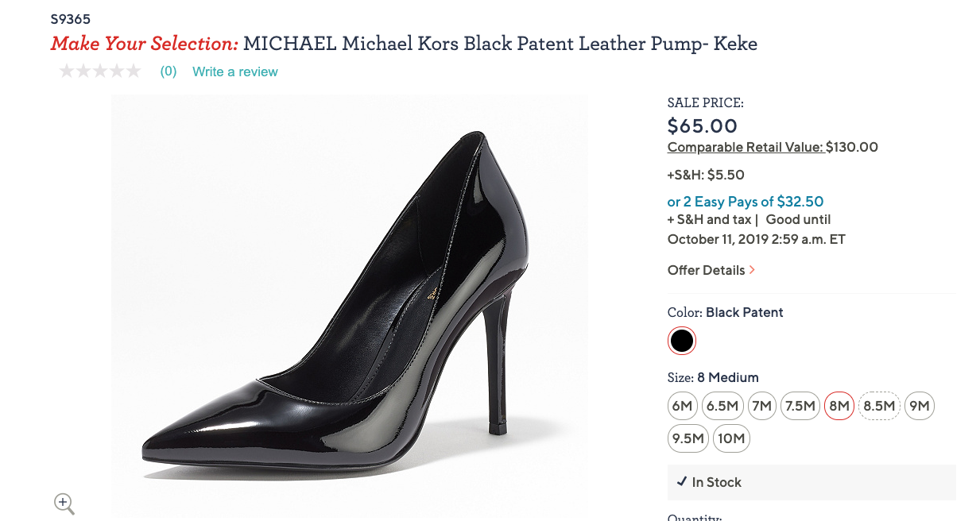Choose size 7M

pos(761,406)
